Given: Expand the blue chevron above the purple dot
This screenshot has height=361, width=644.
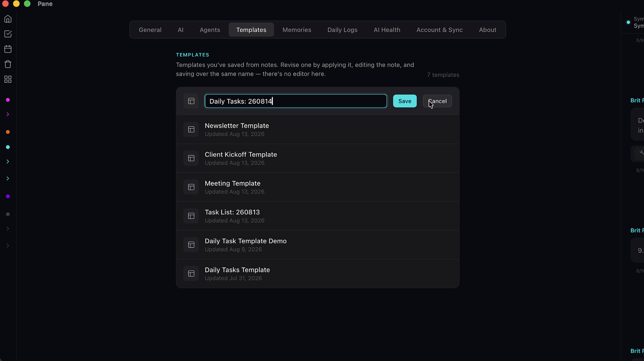Looking at the screenshot, I should click(x=8, y=179).
